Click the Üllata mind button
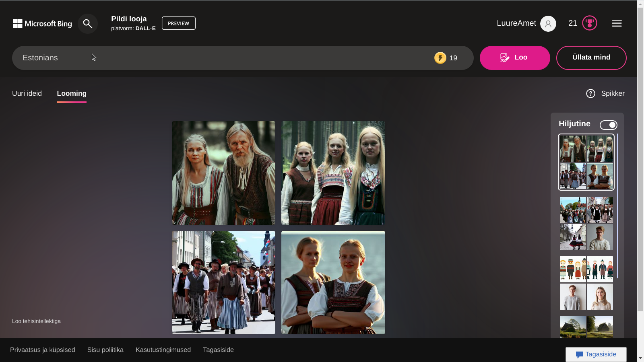The image size is (644, 362). coord(591,58)
